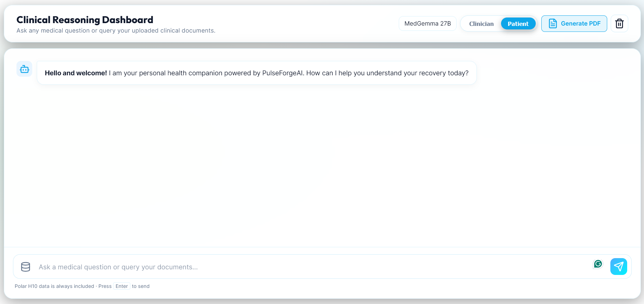
Task: Click the send icon to submit a query
Action: 619,267
